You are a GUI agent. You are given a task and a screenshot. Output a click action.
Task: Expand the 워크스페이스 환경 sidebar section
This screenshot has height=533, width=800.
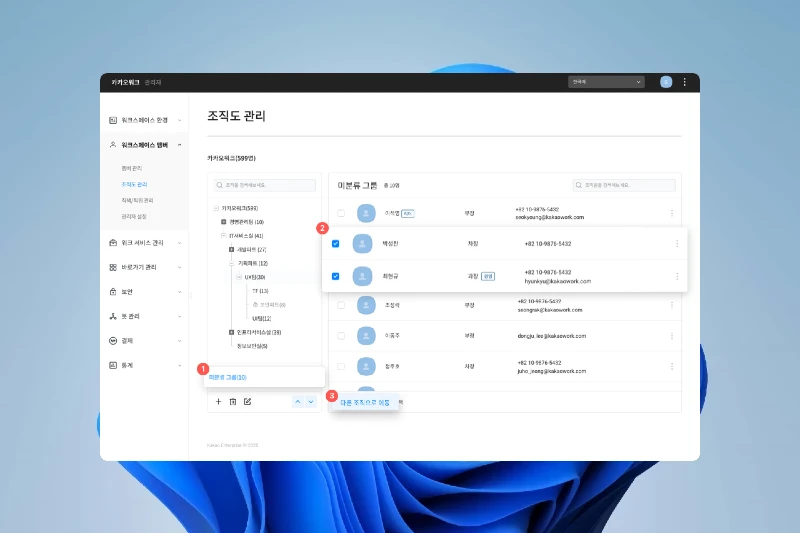[x=179, y=120]
